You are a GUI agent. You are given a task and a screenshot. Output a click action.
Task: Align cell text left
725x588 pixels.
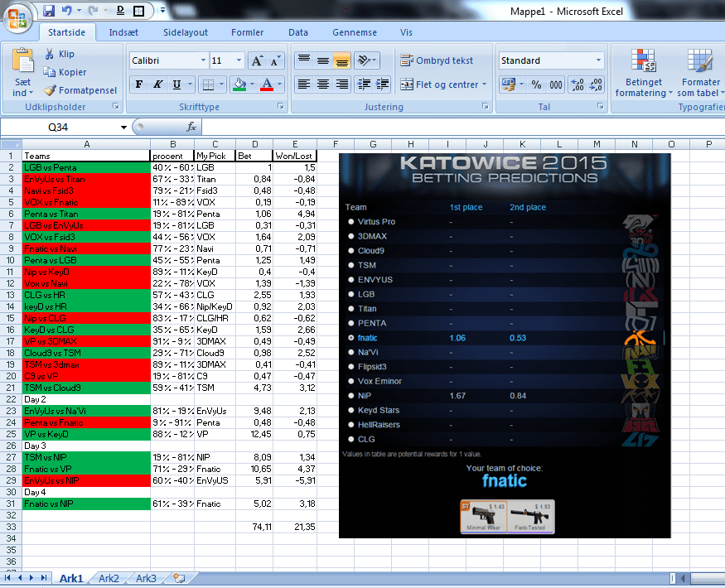[304, 84]
